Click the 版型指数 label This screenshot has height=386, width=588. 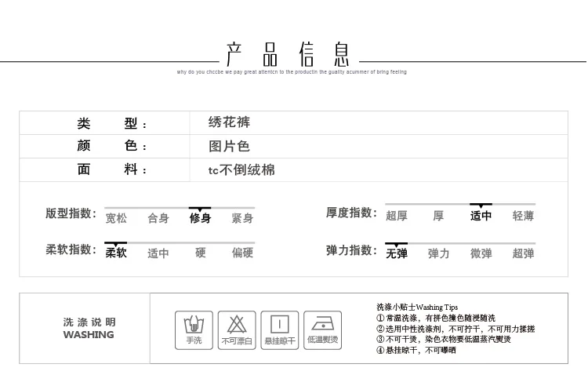click(x=71, y=213)
